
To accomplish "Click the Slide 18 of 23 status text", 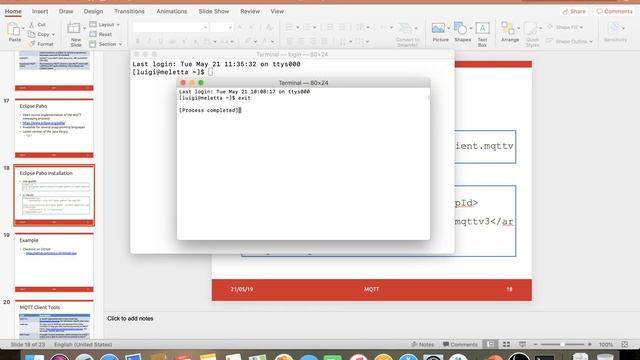I will pos(28,344).
